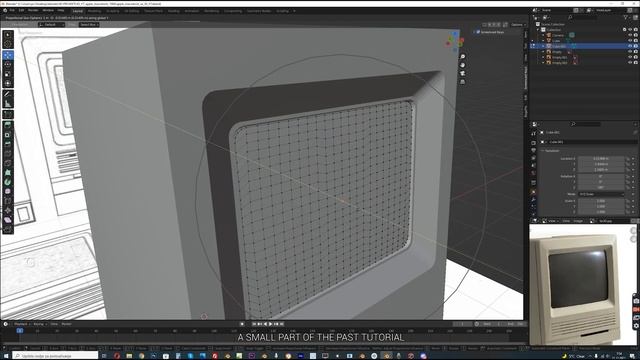Select the Scale tool
This screenshot has height=360, width=640.
8,74
